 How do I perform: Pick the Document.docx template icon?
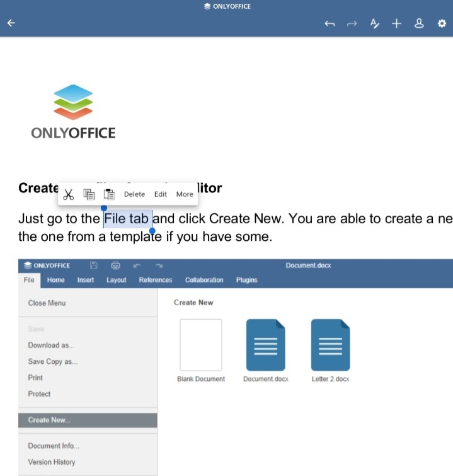[265, 345]
